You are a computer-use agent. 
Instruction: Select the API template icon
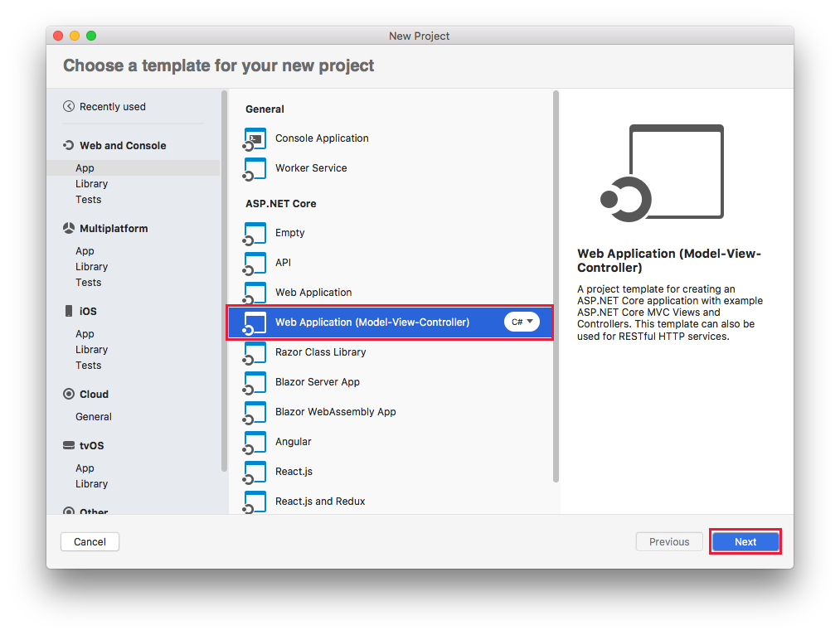(254, 263)
